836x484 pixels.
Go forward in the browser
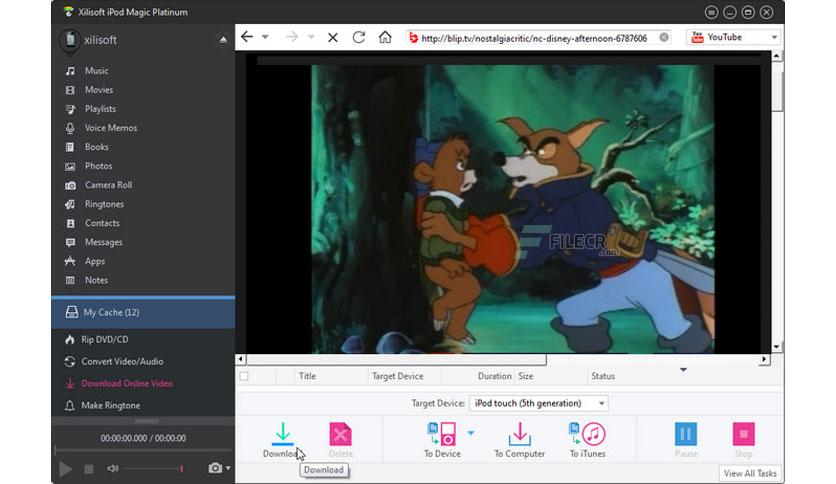pos(292,37)
